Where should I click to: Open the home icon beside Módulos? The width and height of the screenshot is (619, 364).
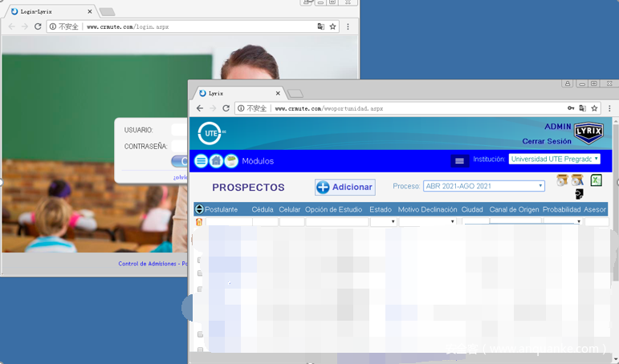(x=216, y=161)
